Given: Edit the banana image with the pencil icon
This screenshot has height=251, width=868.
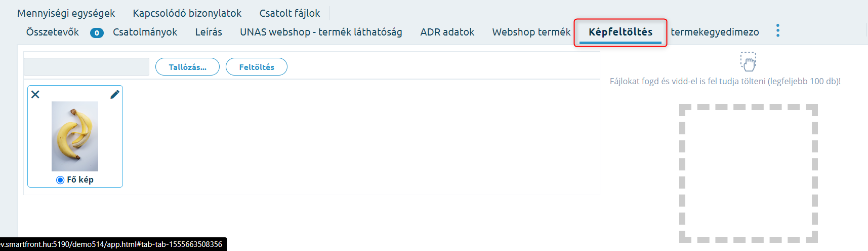Looking at the screenshot, I should click(115, 94).
